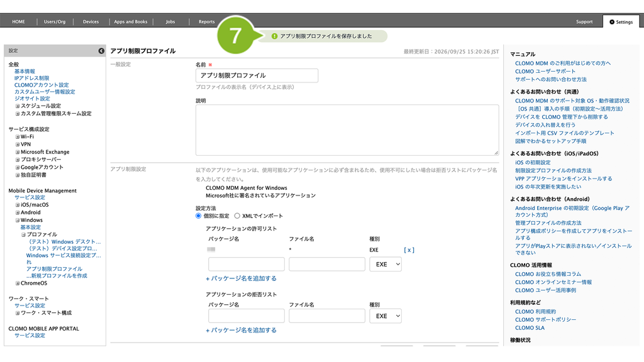Open Settings gear tab
This screenshot has width=644, height=362.
pos(621,22)
